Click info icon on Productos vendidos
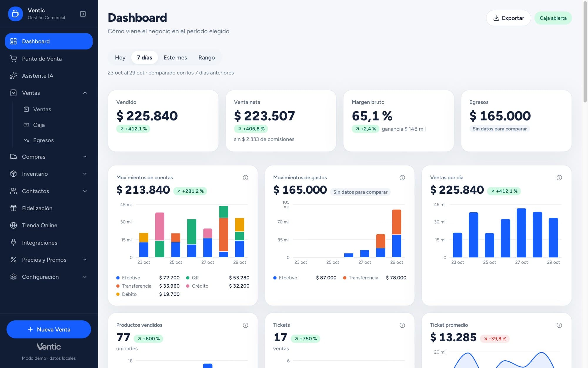The height and width of the screenshot is (368, 588). 245,325
